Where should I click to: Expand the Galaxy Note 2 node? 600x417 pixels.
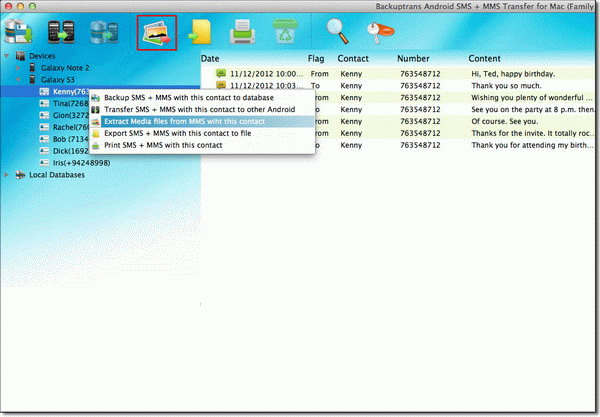point(18,68)
